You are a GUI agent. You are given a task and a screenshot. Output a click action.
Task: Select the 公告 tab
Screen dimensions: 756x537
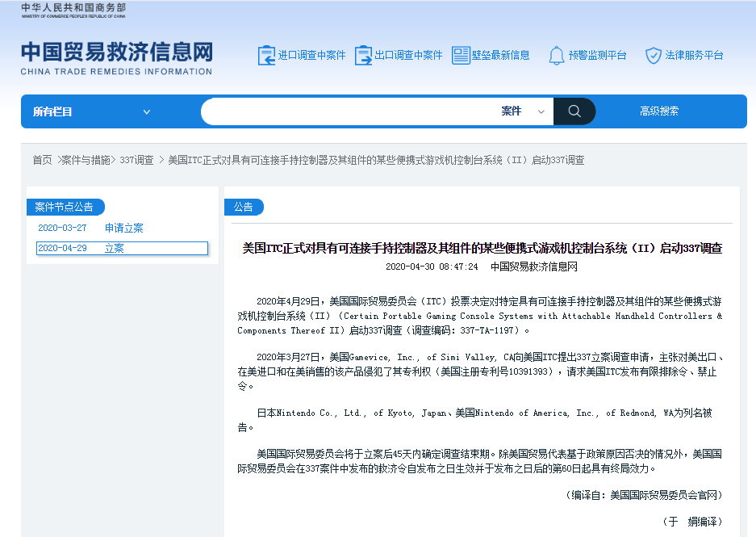(244, 207)
